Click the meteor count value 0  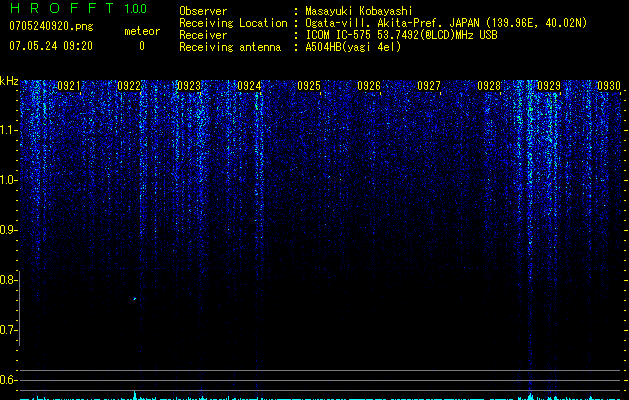(x=142, y=46)
